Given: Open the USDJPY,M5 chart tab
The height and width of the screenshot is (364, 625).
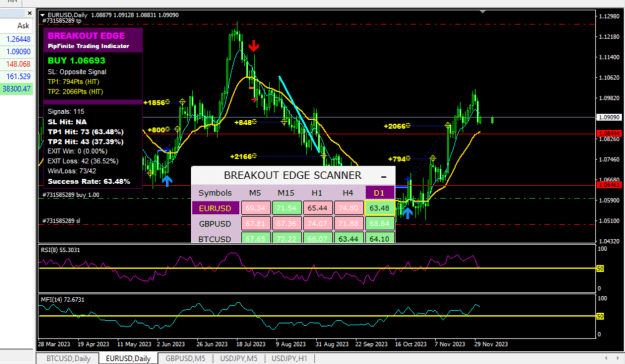Looking at the screenshot, I should pyautogui.click(x=238, y=358).
